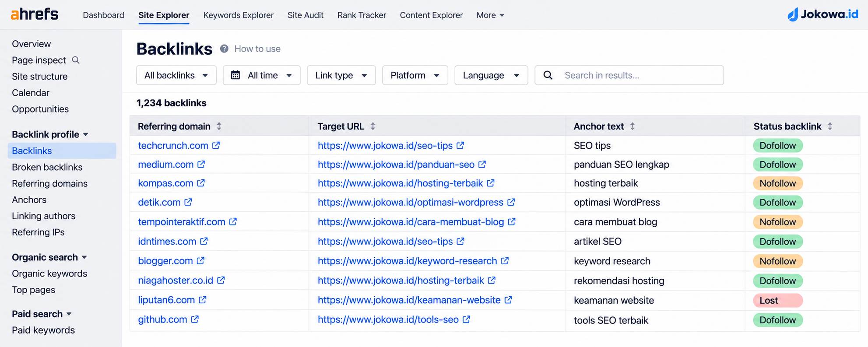Open Broken backlinks in sidebar
This screenshot has width=868, height=347.
coord(47,167)
